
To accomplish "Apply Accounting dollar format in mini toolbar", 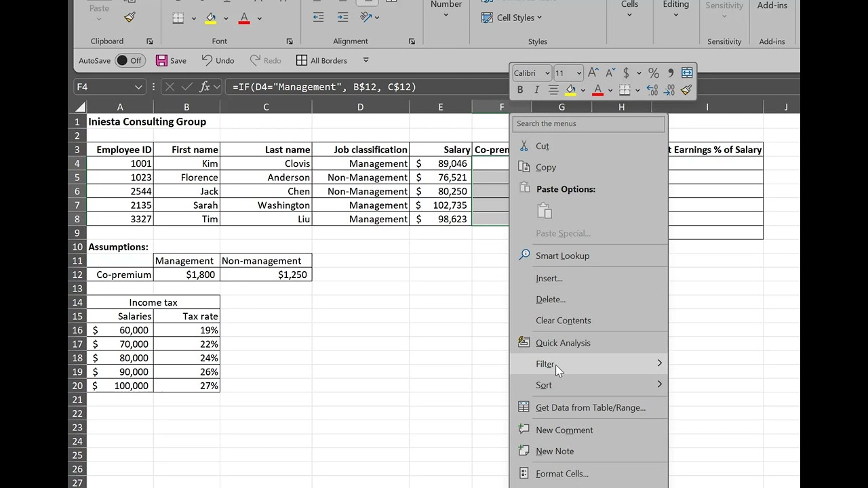I will pyautogui.click(x=626, y=73).
